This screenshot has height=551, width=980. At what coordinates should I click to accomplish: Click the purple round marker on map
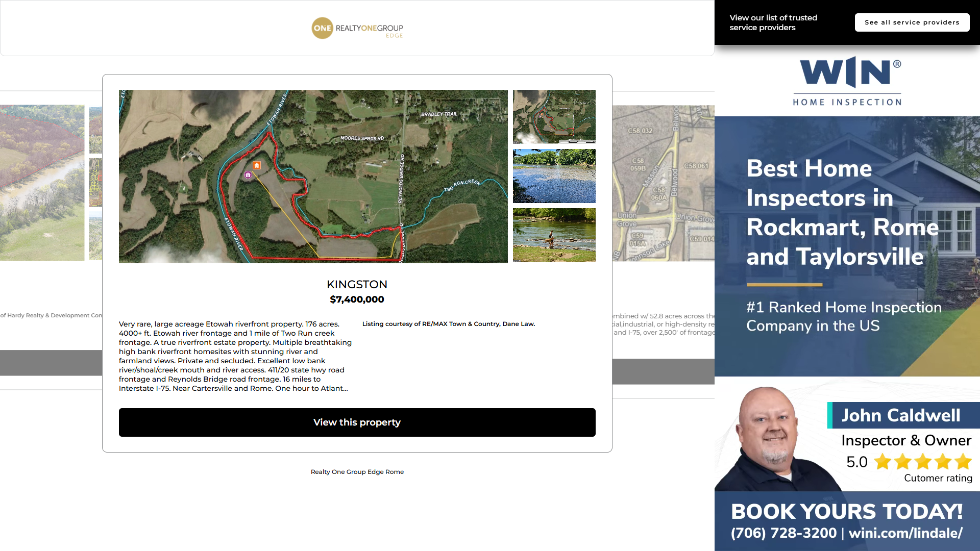(248, 175)
